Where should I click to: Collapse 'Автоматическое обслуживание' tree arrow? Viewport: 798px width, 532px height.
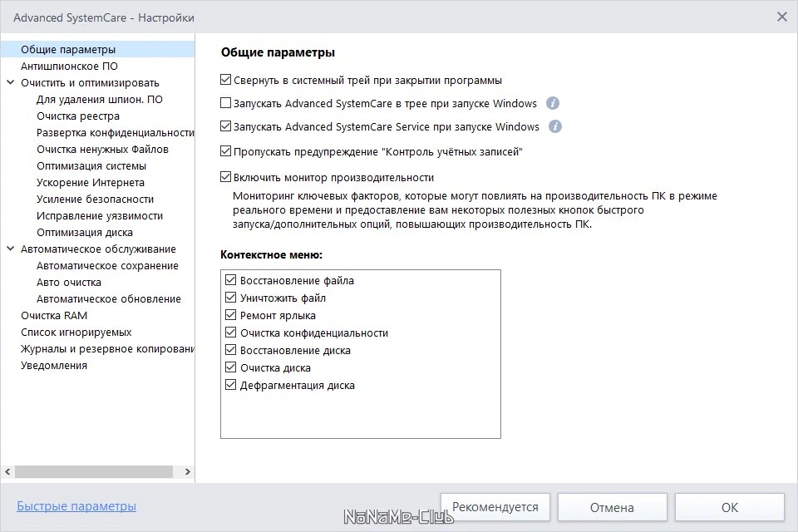10,249
